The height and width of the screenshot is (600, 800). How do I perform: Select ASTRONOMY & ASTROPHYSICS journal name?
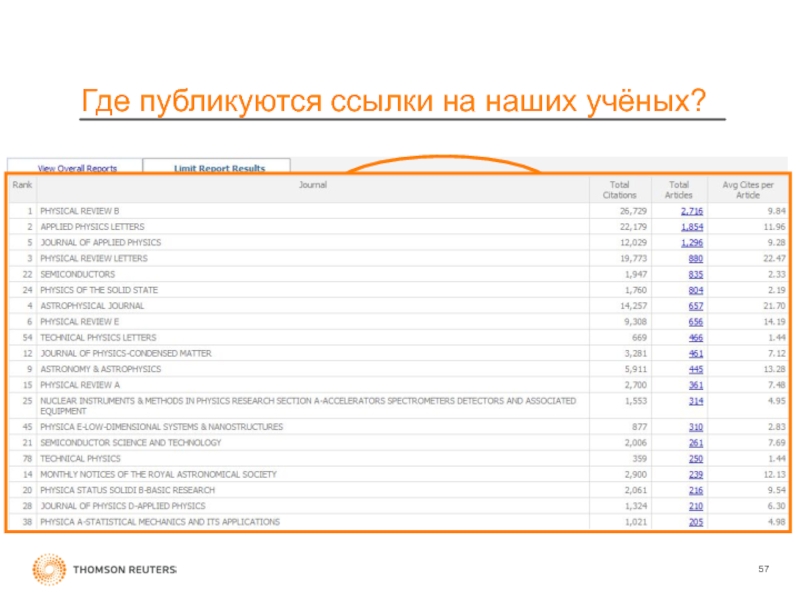(x=101, y=369)
